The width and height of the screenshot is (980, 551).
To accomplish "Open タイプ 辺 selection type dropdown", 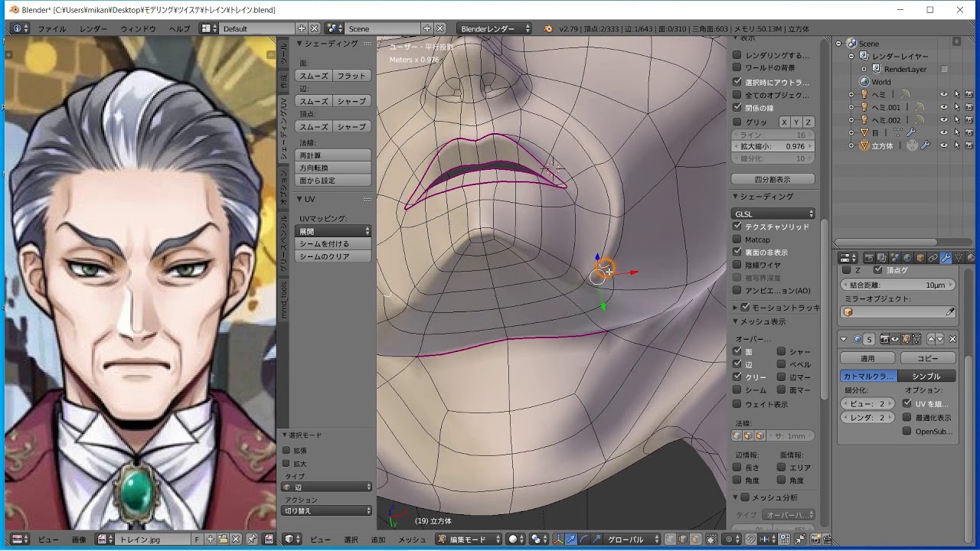I will [x=327, y=487].
